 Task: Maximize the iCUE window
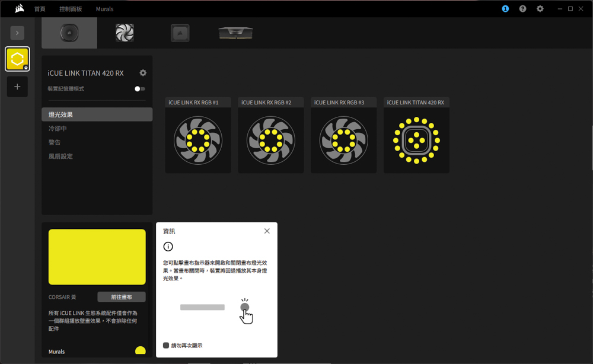570,9
